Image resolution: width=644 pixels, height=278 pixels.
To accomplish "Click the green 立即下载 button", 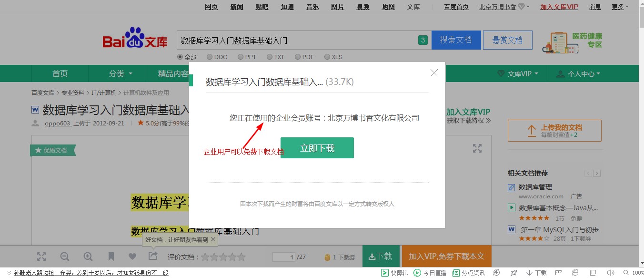I will [x=317, y=148].
